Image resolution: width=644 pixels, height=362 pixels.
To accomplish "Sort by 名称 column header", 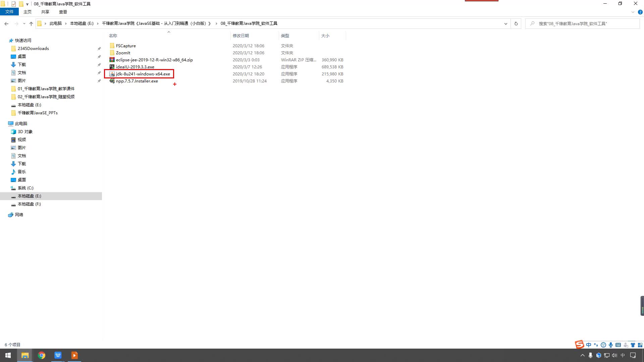I will click(113, 36).
